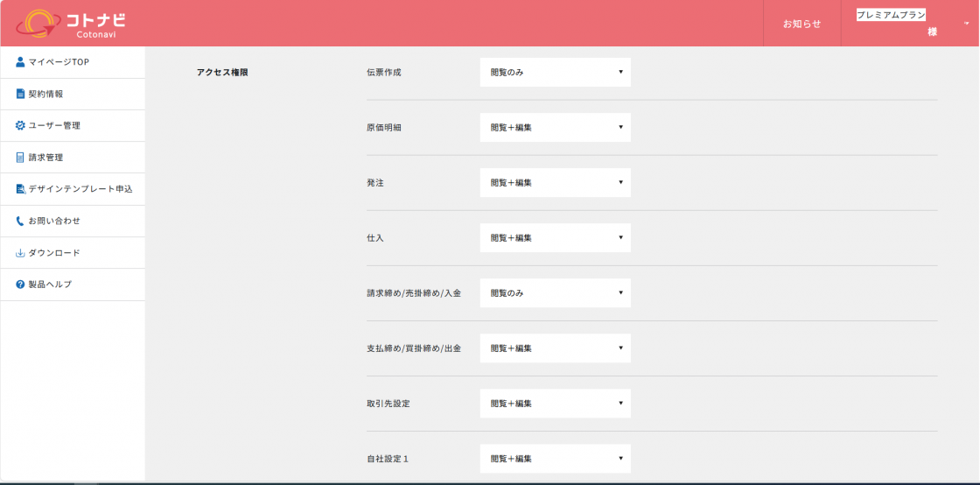Viewport: 980px width, 485px height.
Task: Open the 仕入 permission dropdown
Action: pos(555,237)
